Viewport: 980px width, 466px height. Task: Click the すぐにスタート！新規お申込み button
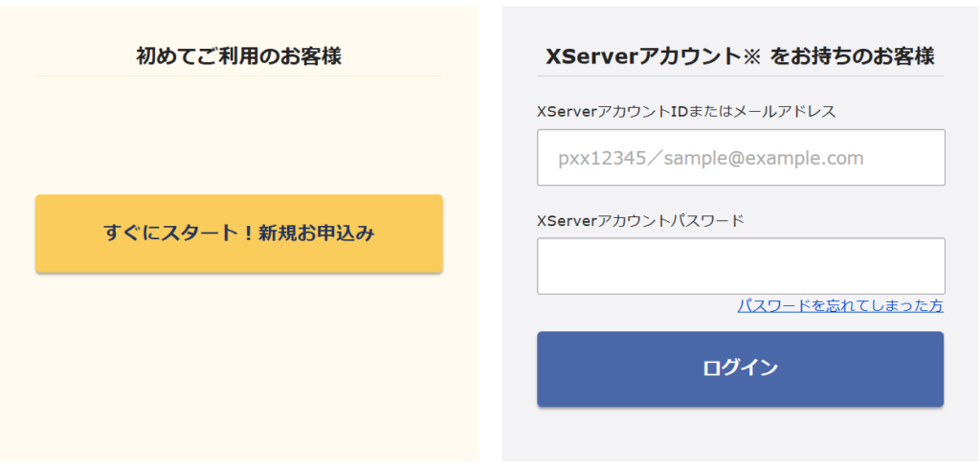point(238,233)
